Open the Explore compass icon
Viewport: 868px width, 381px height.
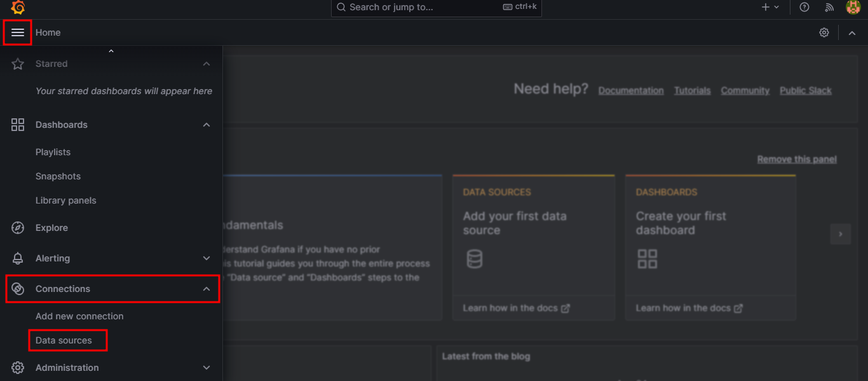[x=17, y=228]
